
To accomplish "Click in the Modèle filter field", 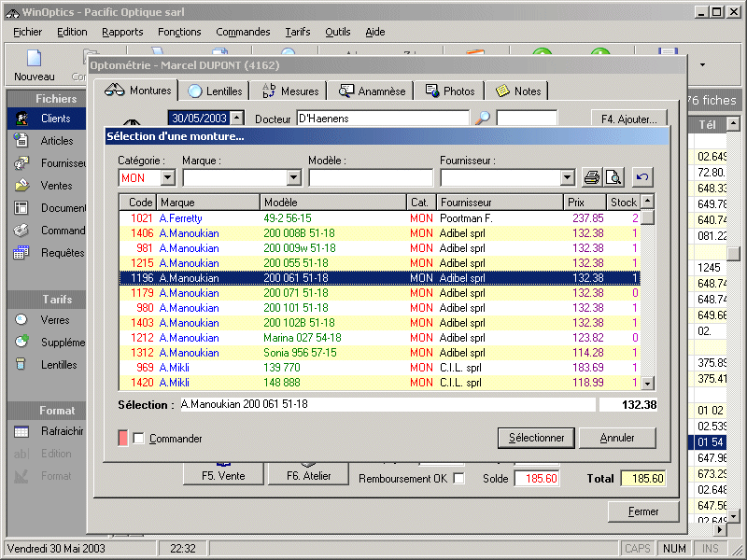I will click(371, 177).
